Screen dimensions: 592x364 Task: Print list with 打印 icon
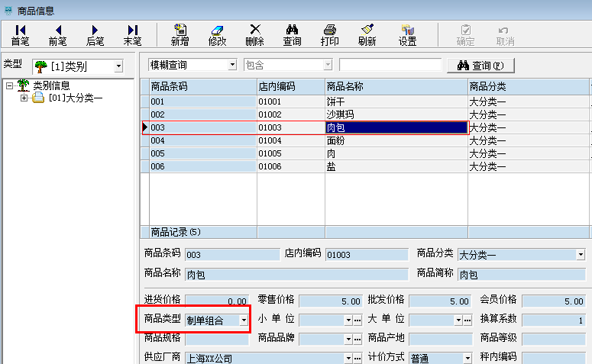click(329, 35)
